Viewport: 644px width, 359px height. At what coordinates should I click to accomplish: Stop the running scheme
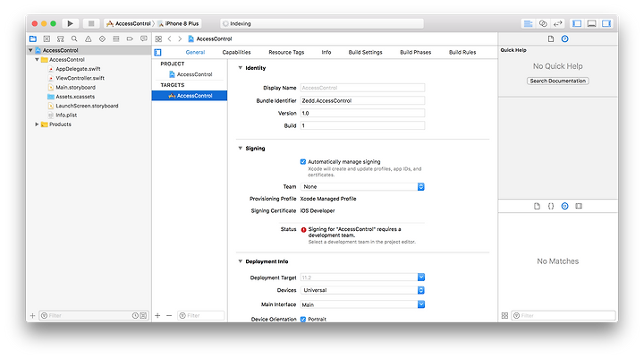(x=91, y=23)
